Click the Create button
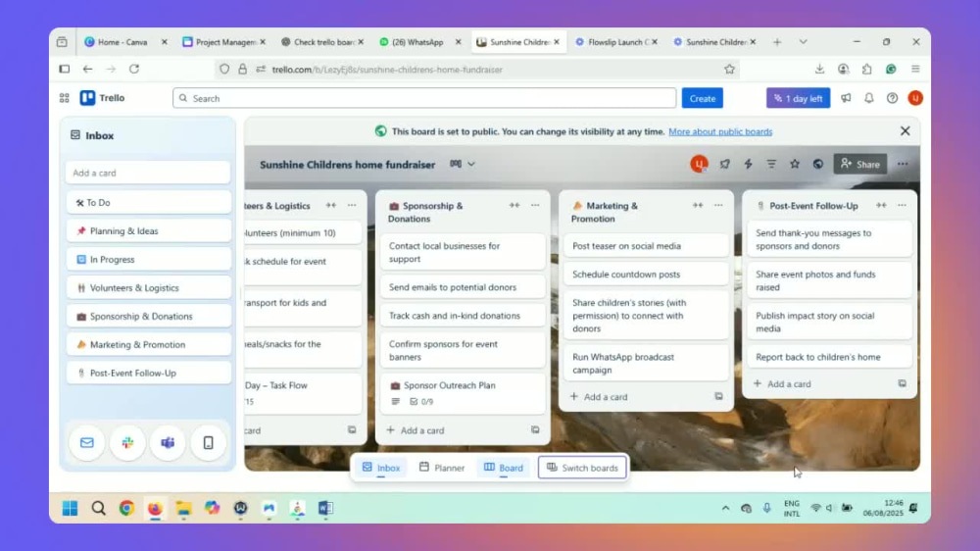980x551 pixels. click(702, 98)
